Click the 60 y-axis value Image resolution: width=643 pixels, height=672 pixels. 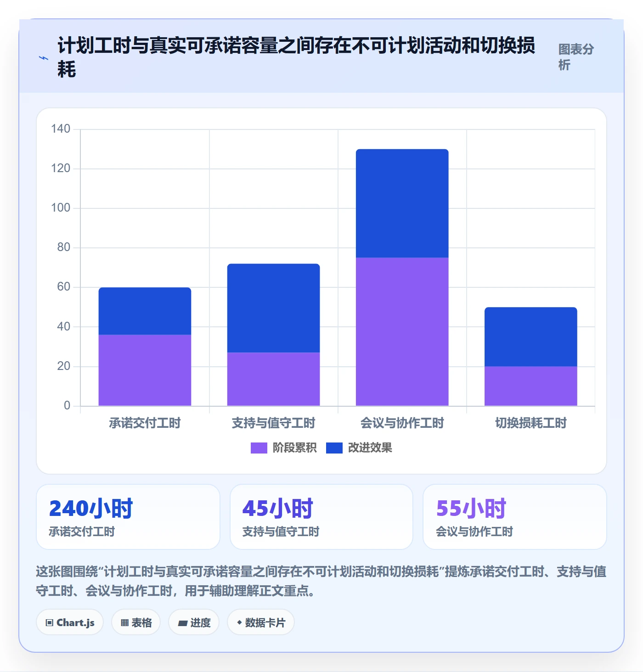[63, 286]
